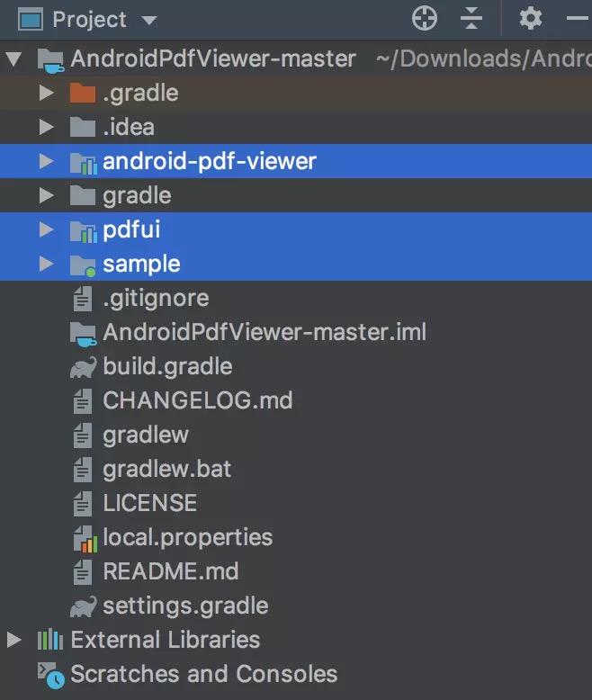Expand External Libraries node
Image resolution: width=592 pixels, height=700 pixels.
[14, 640]
